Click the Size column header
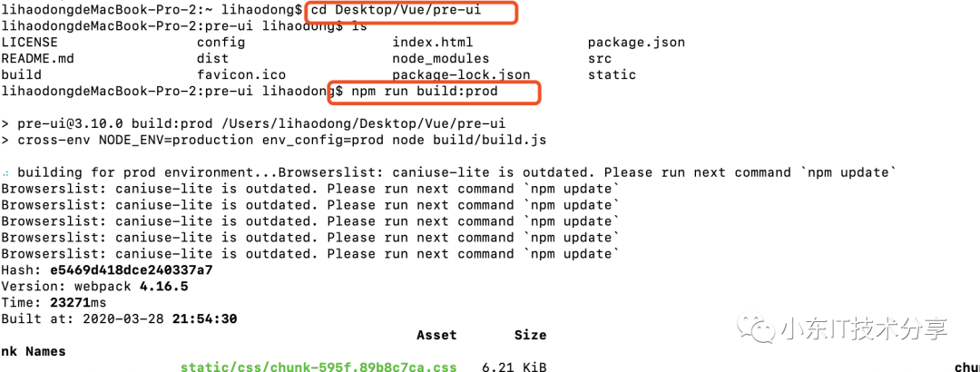 tap(530, 335)
